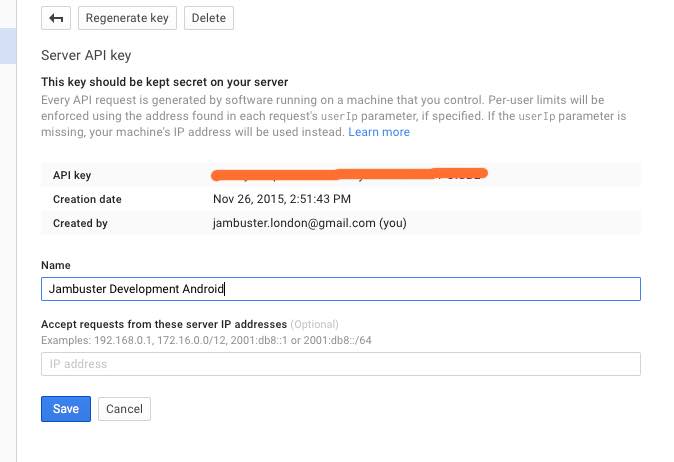The image size is (674, 462).
Task: Click the back arrow button
Action: (56, 18)
